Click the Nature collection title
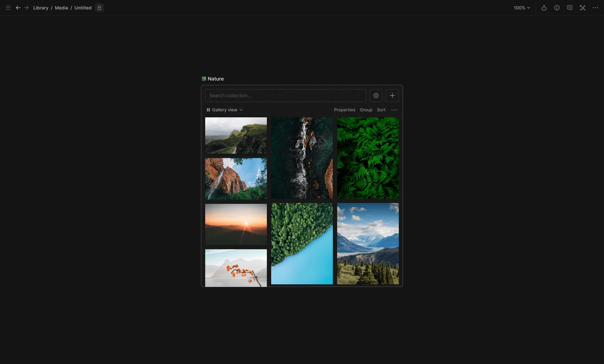Image resolution: width=604 pixels, height=364 pixels. (215, 79)
